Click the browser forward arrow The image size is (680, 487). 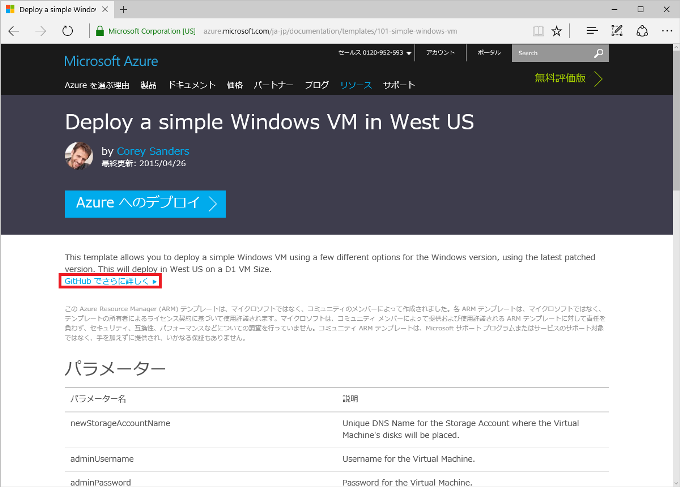(41, 31)
